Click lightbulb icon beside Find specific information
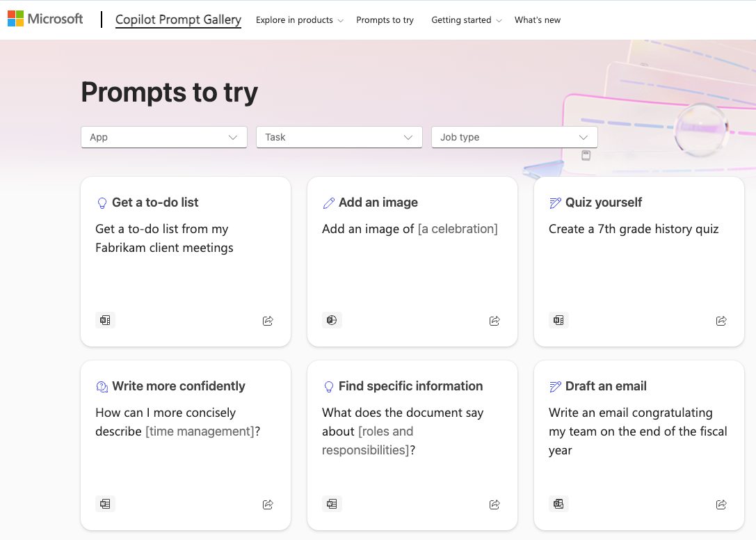 pos(328,386)
